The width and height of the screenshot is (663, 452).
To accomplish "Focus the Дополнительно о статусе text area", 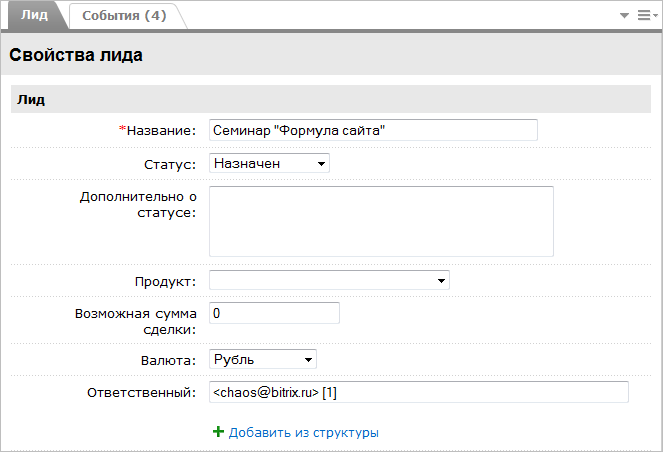I will point(381,221).
